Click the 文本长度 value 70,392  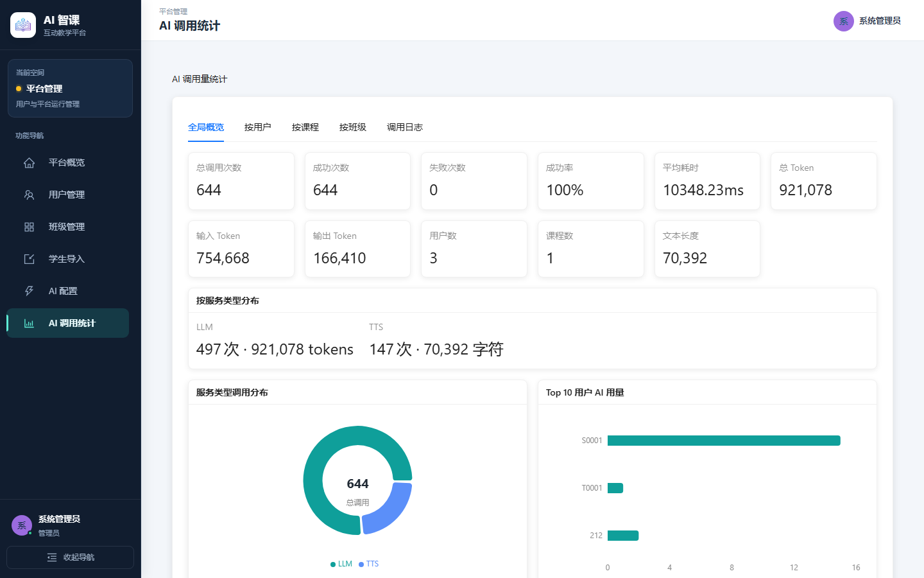(685, 258)
